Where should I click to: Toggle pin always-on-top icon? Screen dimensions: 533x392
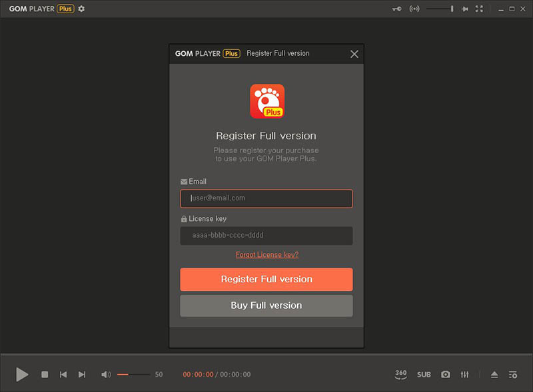464,9
